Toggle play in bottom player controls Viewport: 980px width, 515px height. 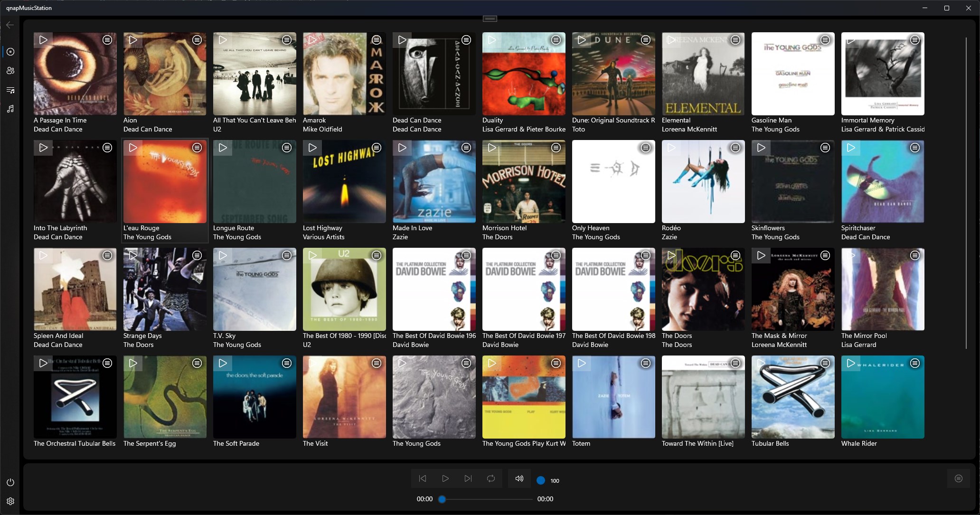[x=445, y=478]
